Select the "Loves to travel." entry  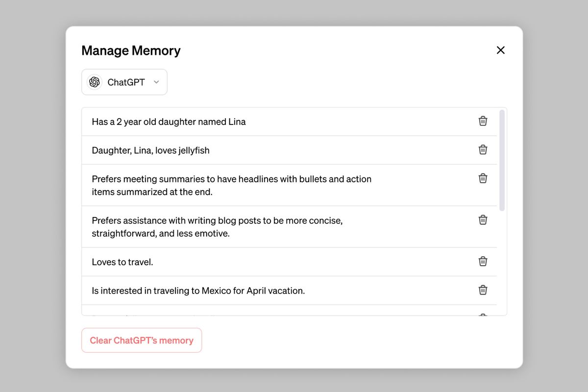pos(122,262)
